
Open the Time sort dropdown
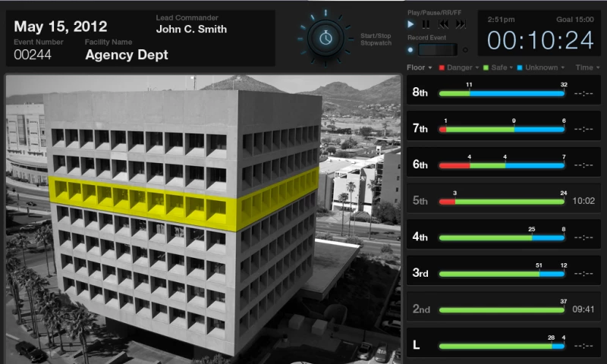587,67
